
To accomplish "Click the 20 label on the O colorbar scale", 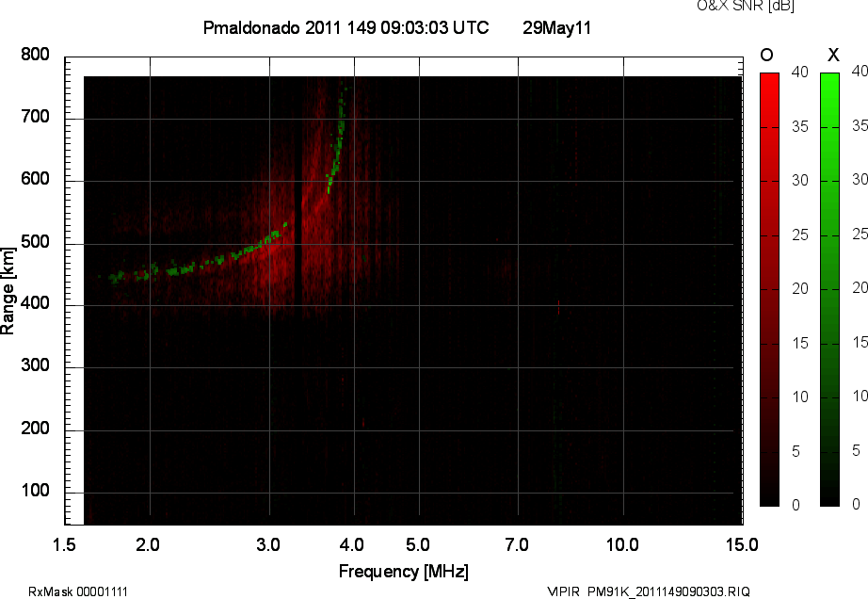I will coord(800,288).
